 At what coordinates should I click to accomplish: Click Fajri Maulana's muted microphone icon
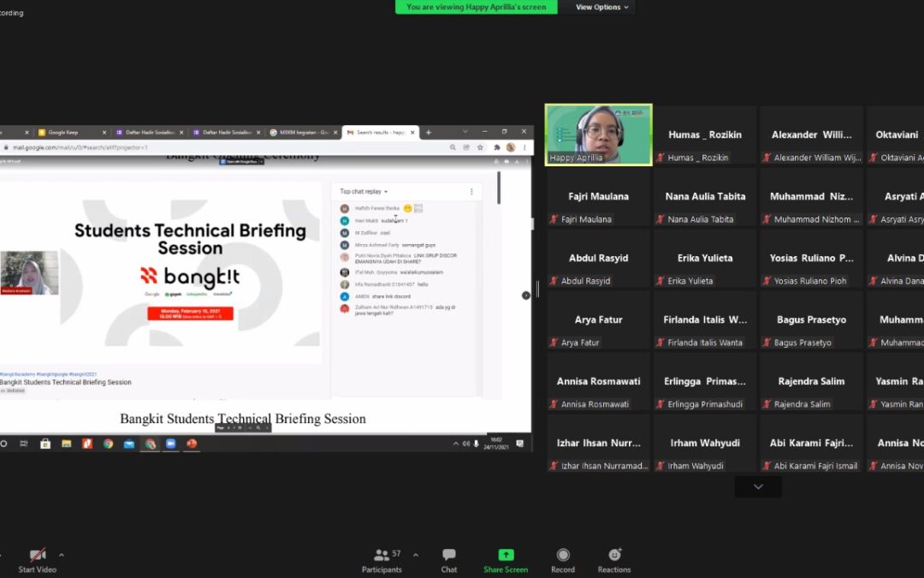pyautogui.click(x=554, y=220)
